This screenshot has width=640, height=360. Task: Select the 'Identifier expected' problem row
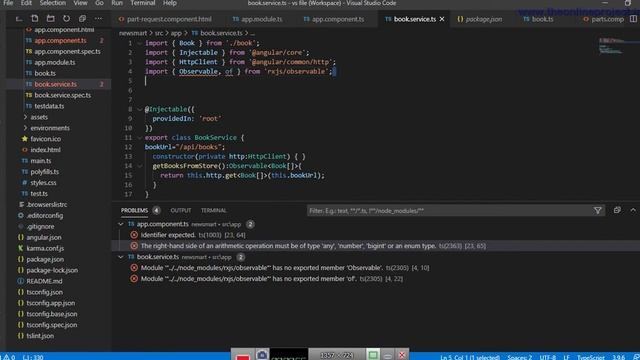point(375,235)
